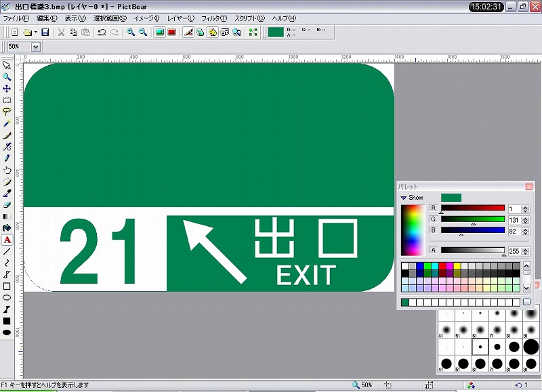Select the rectangular selection tool
The image size is (542, 392).
point(7,100)
